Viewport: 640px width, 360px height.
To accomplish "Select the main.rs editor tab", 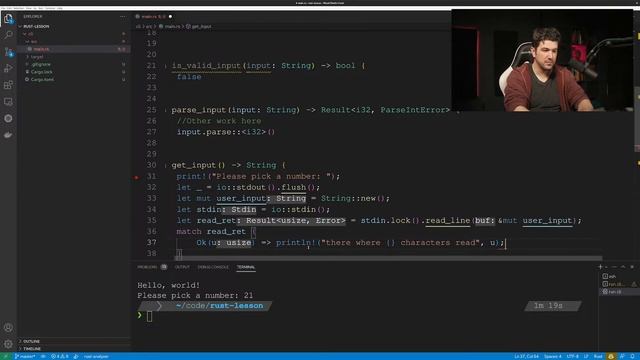I will [153, 16].
